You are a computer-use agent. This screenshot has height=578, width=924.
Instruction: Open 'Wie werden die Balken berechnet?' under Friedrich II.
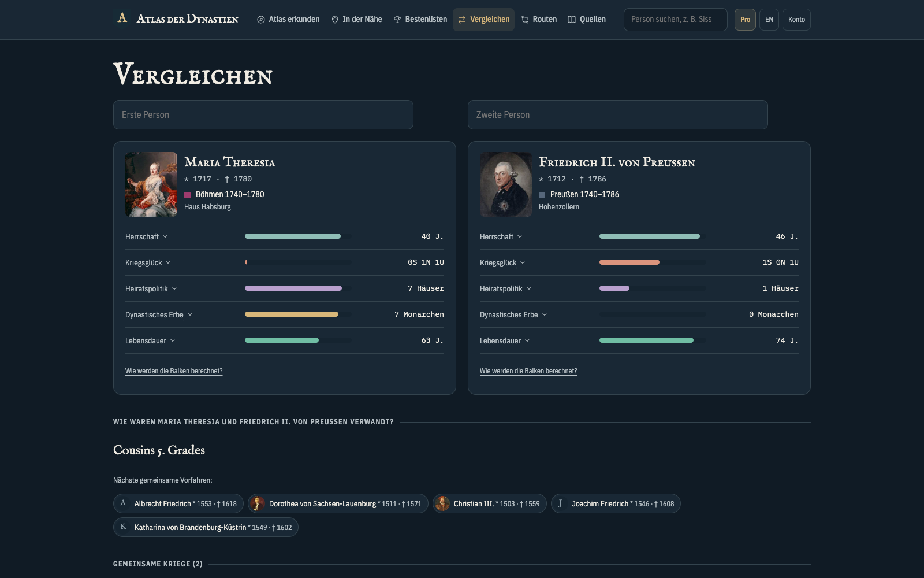[x=528, y=371]
